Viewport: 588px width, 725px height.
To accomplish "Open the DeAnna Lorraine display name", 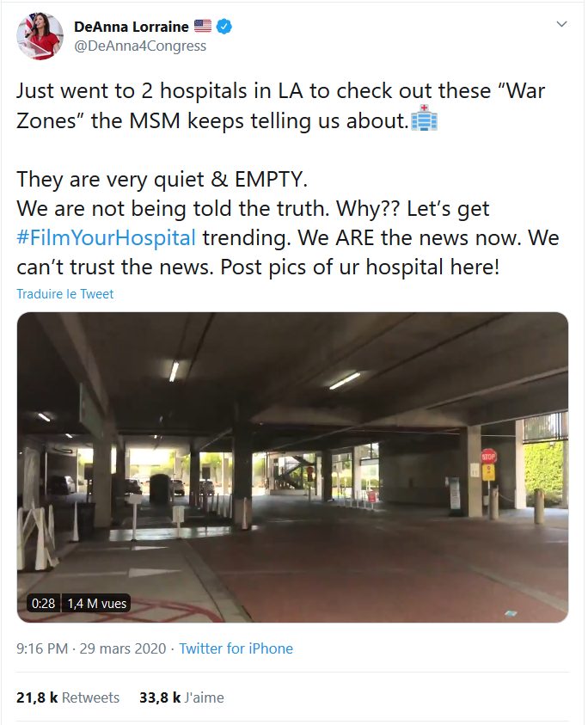I will [x=132, y=27].
